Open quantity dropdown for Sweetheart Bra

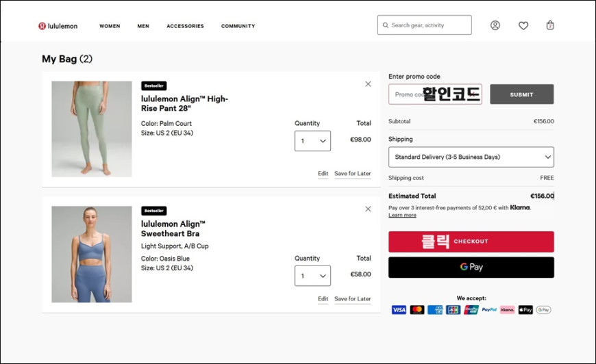click(312, 276)
